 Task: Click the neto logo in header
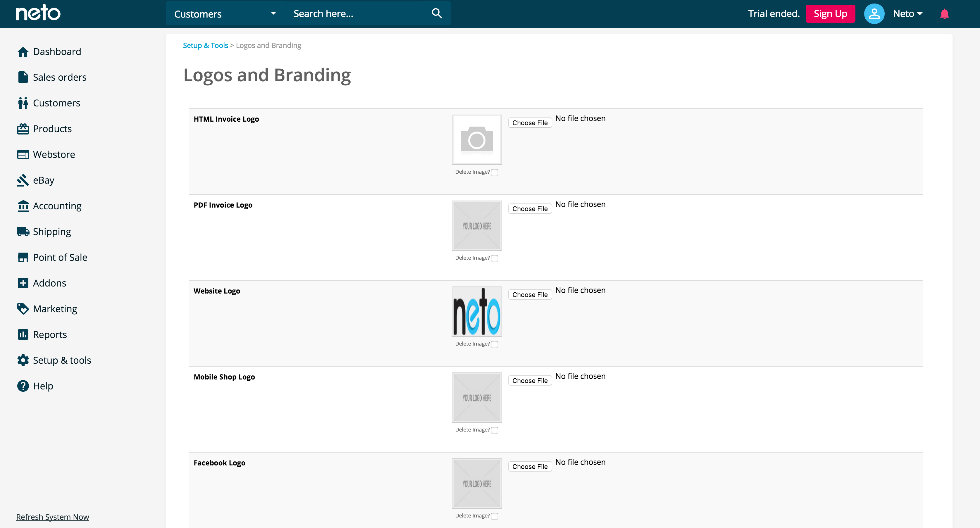[x=38, y=13]
